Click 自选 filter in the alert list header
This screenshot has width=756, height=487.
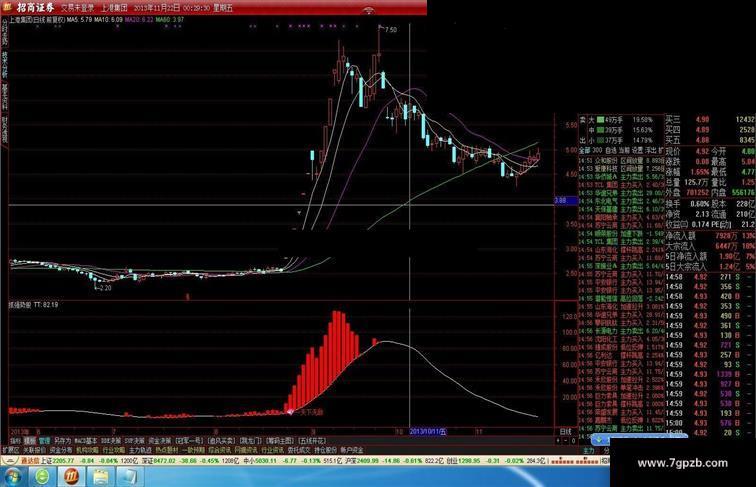coord(610,150)
